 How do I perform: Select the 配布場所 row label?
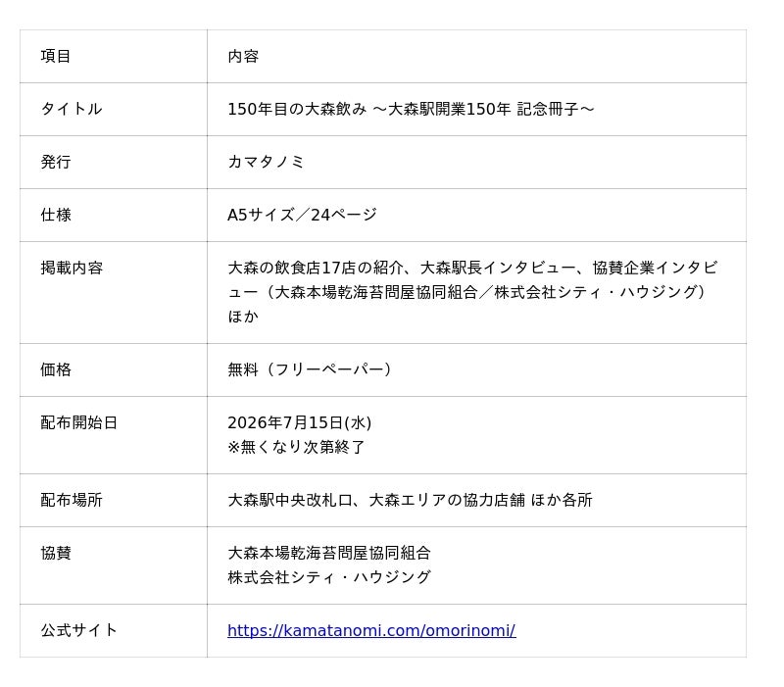72,500
